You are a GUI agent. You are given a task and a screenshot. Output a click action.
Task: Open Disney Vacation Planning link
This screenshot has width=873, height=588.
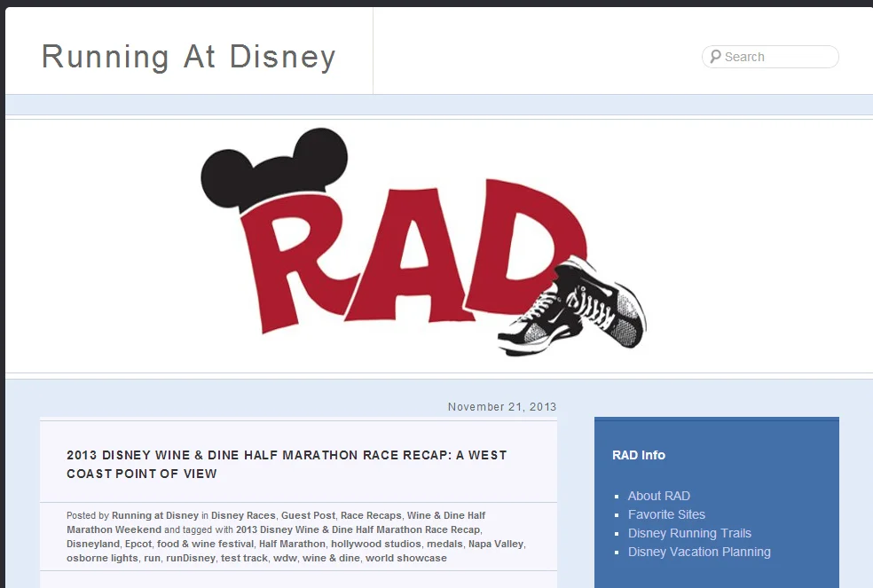coord(699,552)
